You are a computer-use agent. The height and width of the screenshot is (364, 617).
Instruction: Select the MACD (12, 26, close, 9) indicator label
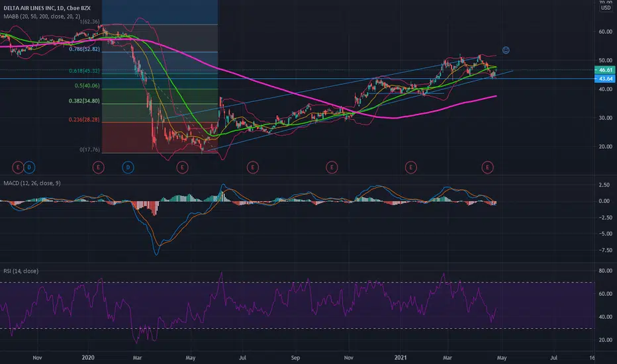32,183
